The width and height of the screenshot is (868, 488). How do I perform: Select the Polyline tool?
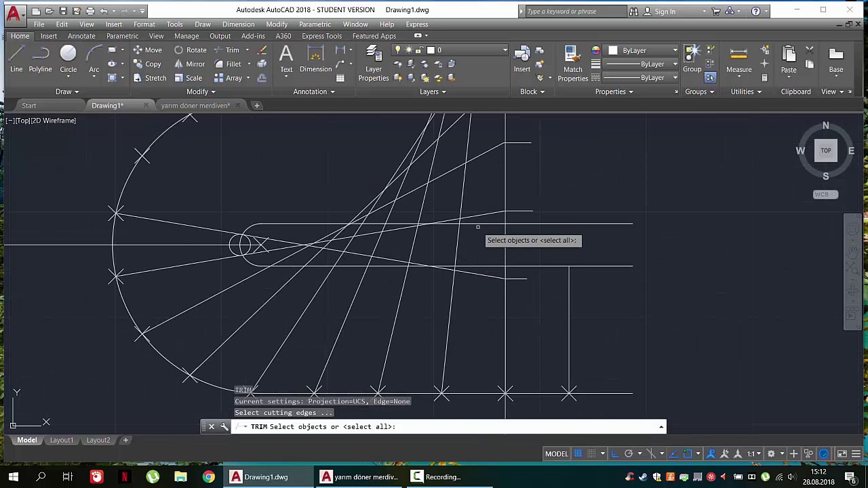(x=40, y=59)
